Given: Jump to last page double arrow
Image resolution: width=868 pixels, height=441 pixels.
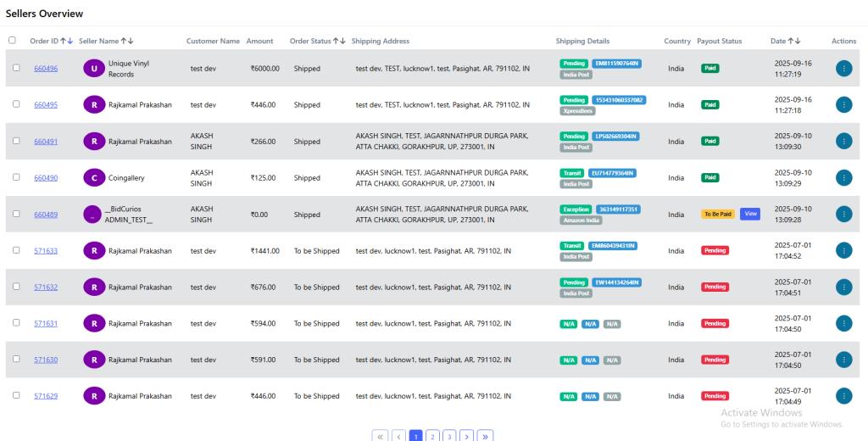Looking at the screenshot, I should click(485, 436).
